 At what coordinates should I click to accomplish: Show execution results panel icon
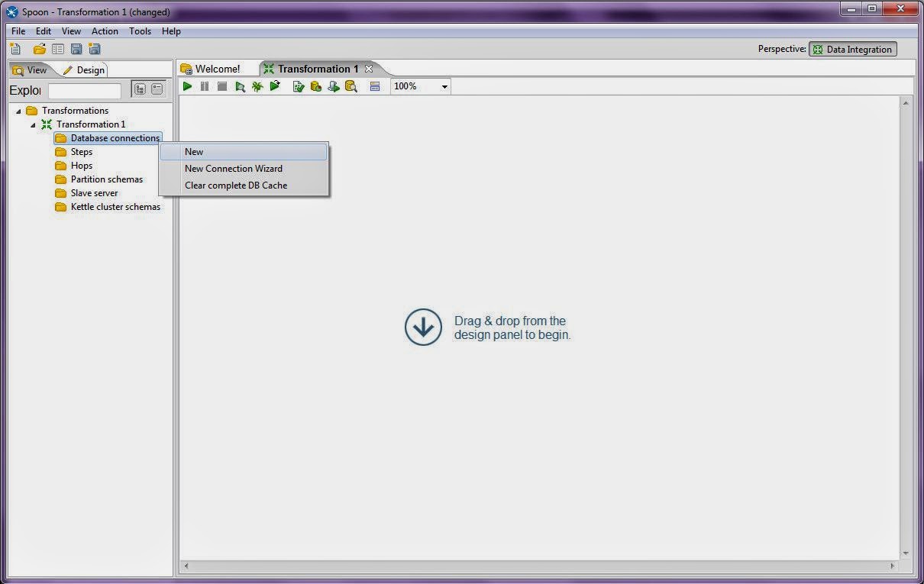tap(374, 86)
